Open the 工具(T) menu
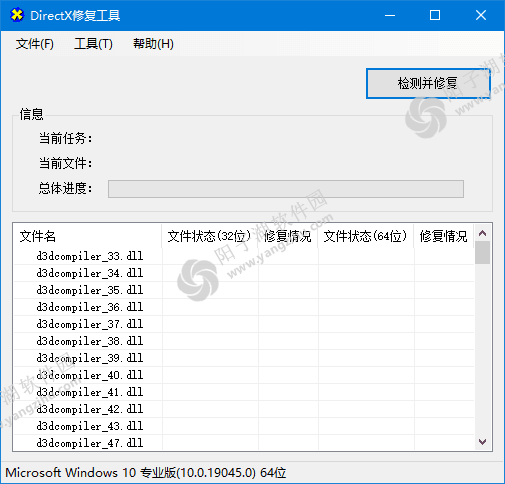505x484 pixels. 93,44
